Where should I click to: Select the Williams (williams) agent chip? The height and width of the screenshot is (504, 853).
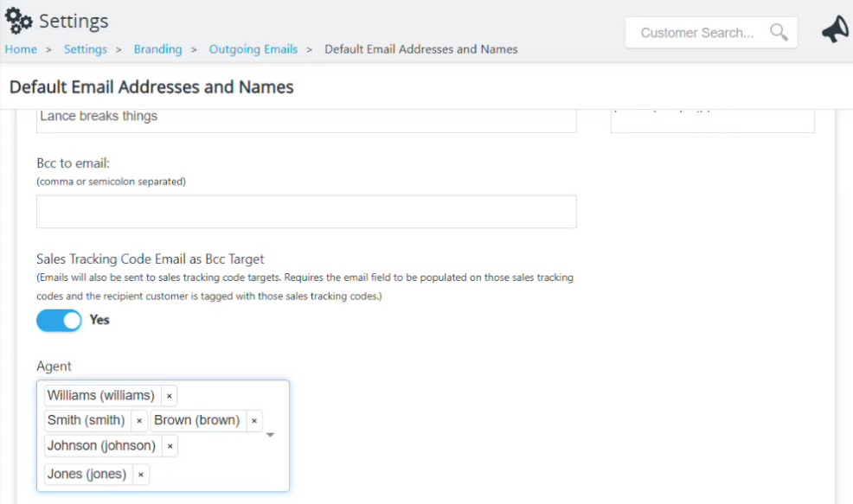[101, 395]
